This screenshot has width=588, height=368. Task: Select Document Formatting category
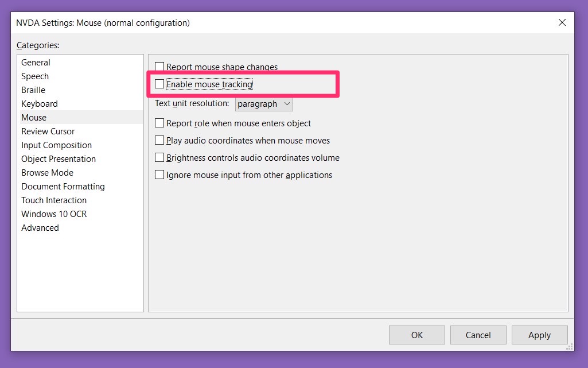point(63,187)
